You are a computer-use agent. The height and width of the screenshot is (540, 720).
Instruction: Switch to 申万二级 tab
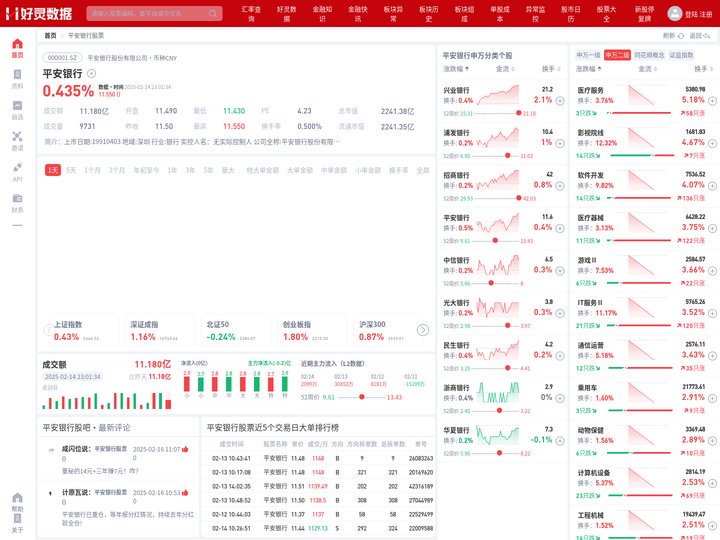(x=617, y=55)
